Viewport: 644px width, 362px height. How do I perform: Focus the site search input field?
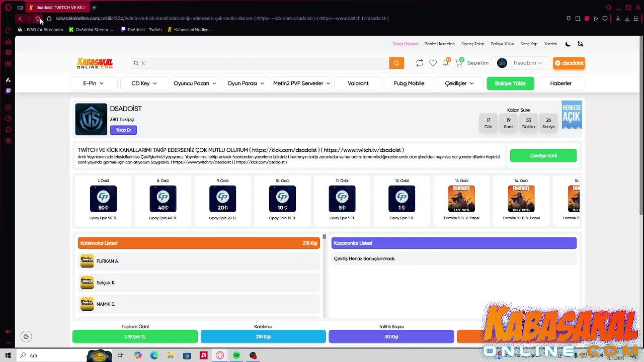[260, 63]
